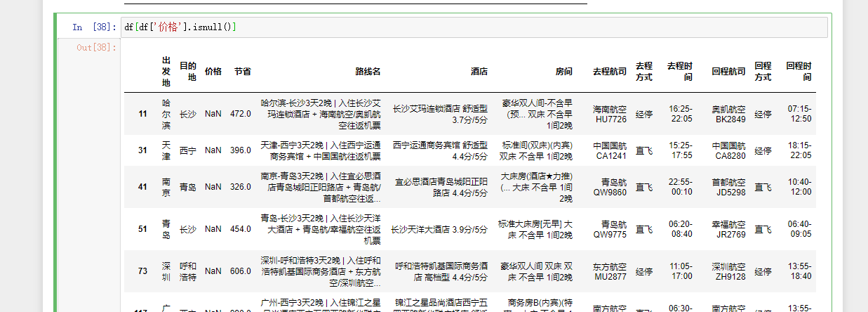The image size is (868, 312).
Task: Click room 大床房(酒店★力推)
Action: tap(535, 187)
